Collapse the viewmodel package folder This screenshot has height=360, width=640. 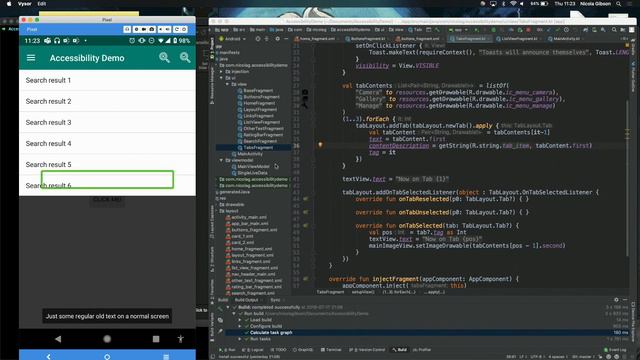tap(222, 160)
